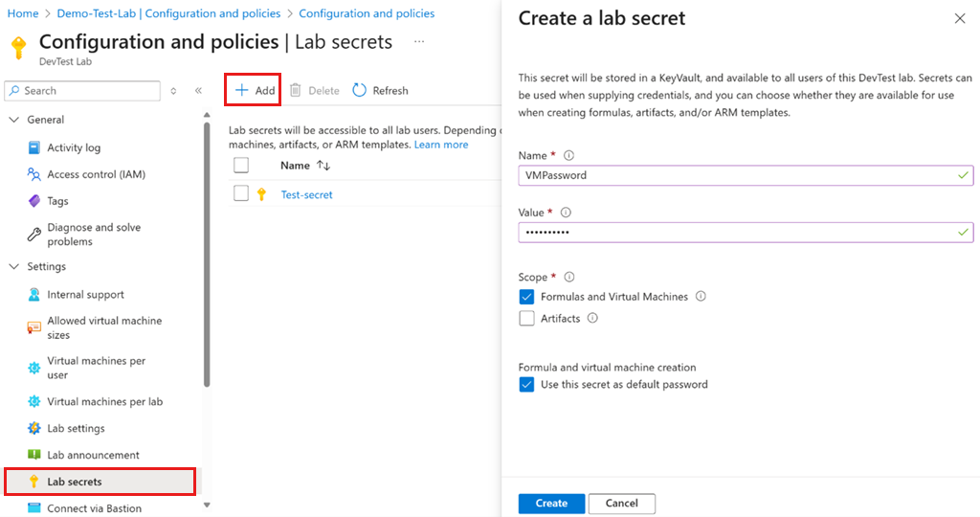Click last Configuration and policies breadcrumb
This screenshot has width=980, height=517.
(x=367, y=13)
